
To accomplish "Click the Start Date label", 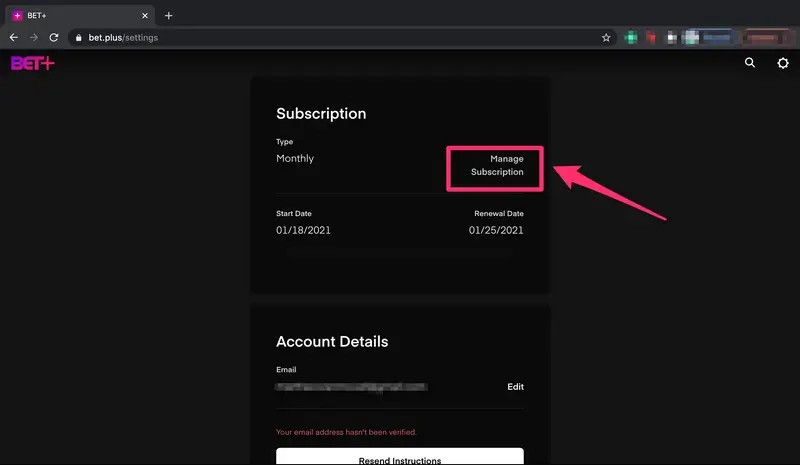I will pos(294,213).
